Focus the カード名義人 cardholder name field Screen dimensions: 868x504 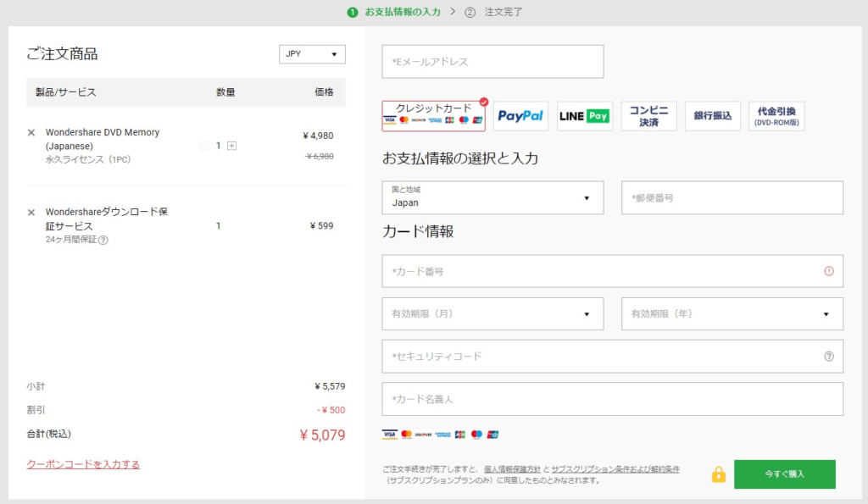tap(612, 399)
